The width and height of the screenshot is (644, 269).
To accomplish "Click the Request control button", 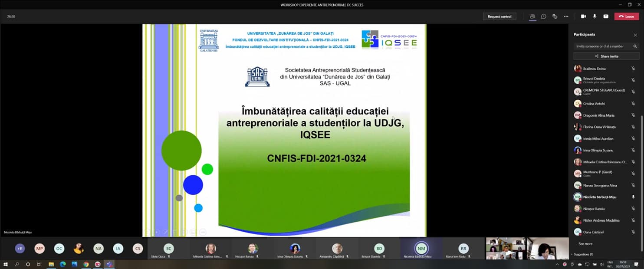I will click(499, 16).
